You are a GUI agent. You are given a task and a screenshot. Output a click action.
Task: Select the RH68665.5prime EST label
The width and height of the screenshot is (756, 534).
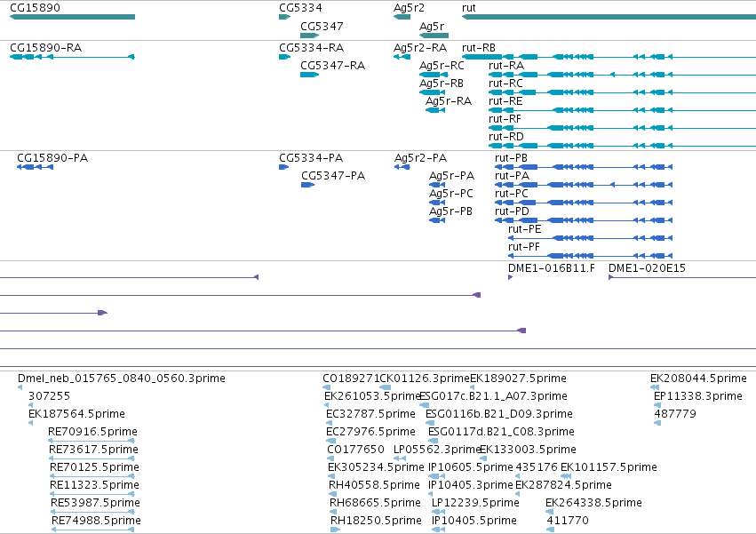pos(375,503)
